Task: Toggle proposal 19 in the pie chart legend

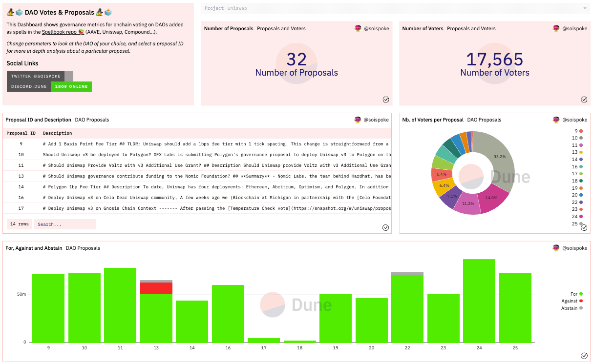Action: (577, 188)
